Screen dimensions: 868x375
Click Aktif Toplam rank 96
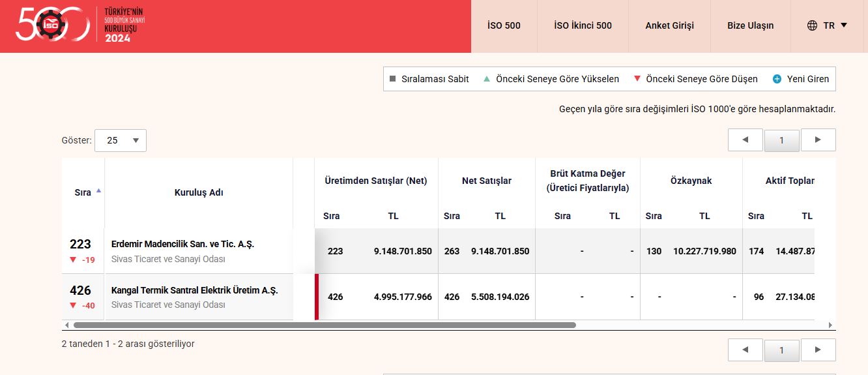(759, 297)
